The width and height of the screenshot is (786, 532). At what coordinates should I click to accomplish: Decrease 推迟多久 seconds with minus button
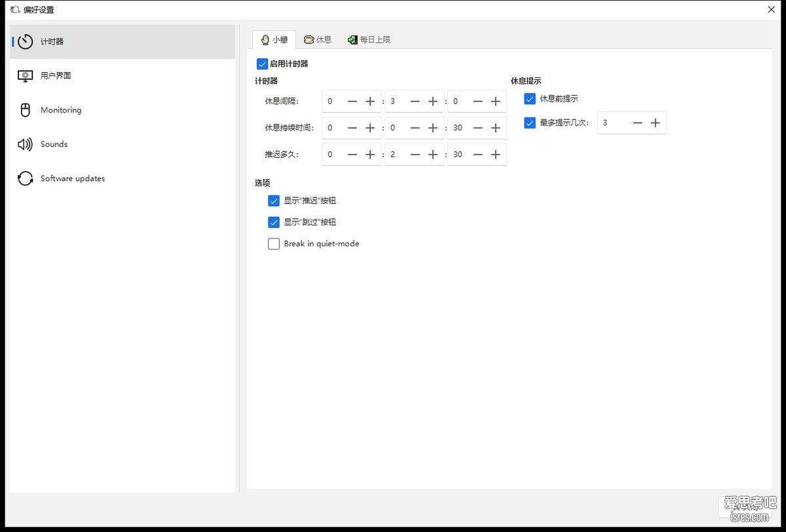point(478,155)
